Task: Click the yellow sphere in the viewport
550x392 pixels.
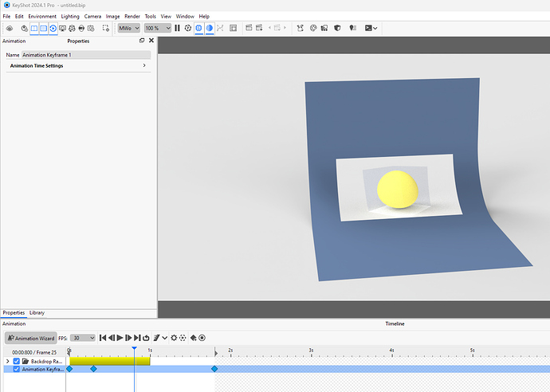Action: (x=398, y=189)
